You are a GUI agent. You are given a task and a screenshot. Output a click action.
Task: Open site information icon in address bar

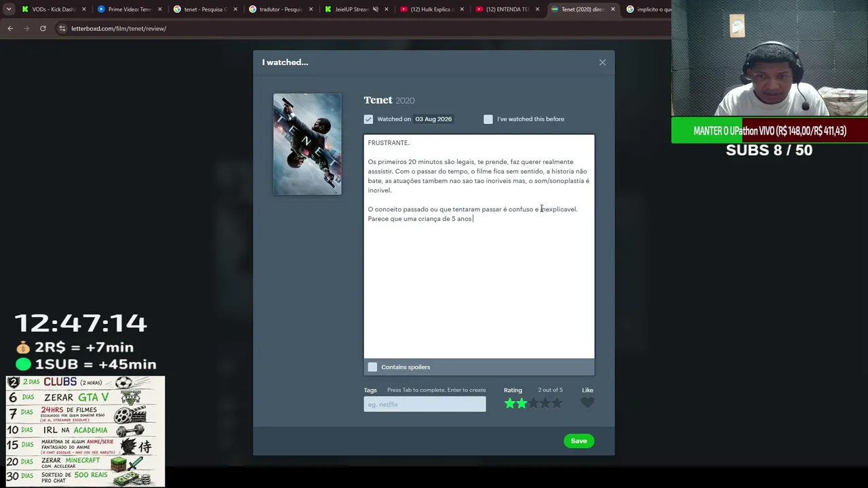(x=62, y=28)
